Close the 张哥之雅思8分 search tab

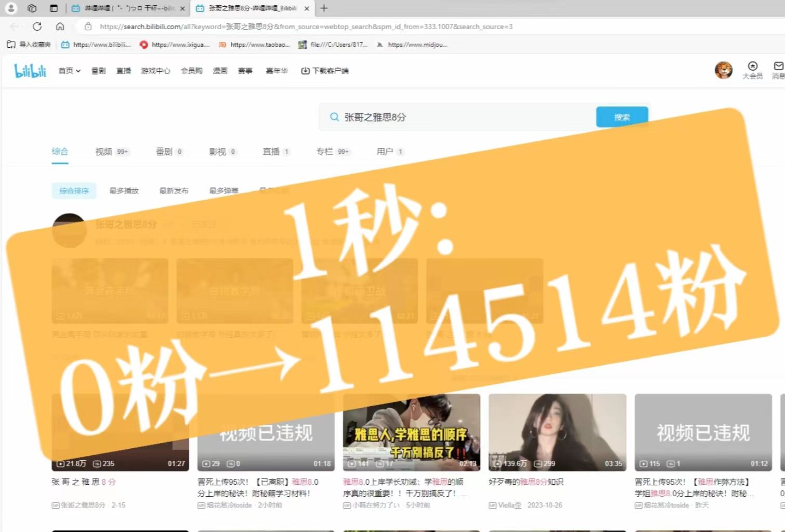tap(307, 8)
